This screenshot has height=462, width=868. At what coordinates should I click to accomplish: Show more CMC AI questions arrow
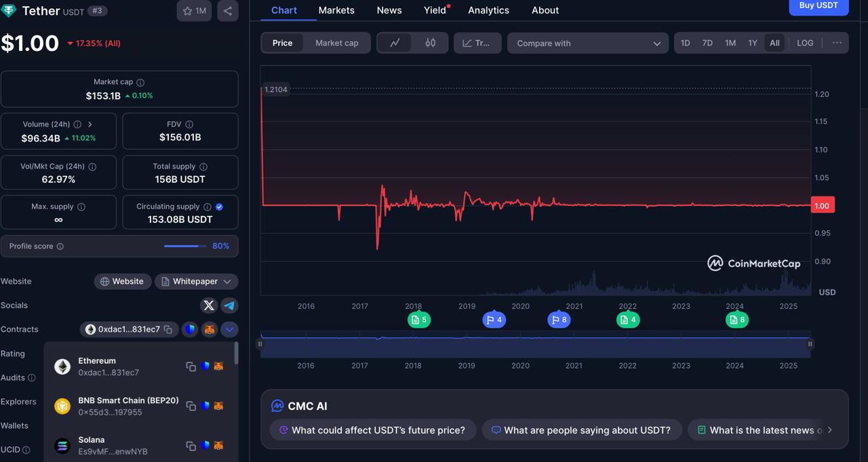click(x=830, y=429)
